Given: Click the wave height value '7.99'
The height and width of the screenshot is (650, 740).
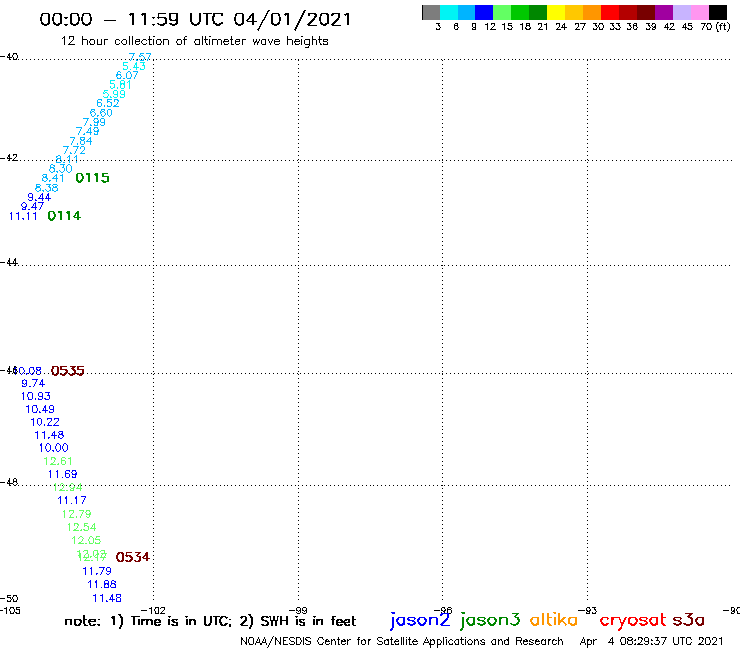Looking at the screenshot, I should (94, 122).
